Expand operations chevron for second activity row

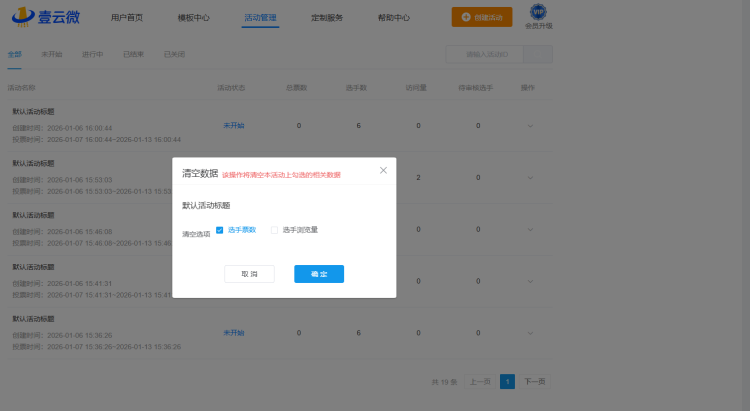coord(530,178)
